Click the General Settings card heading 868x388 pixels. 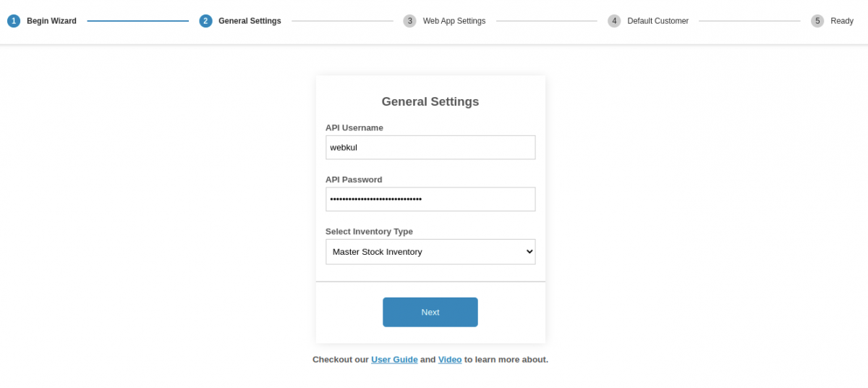point(430,102)
